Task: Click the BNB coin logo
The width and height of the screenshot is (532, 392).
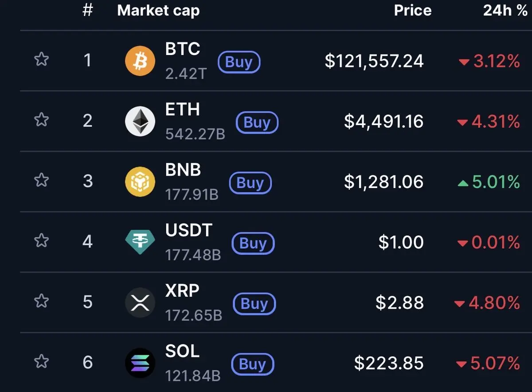Action: tap(140, 181)
